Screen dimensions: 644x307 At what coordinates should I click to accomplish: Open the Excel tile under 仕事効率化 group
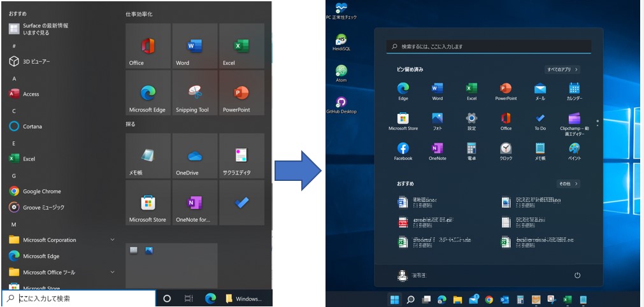241,46
